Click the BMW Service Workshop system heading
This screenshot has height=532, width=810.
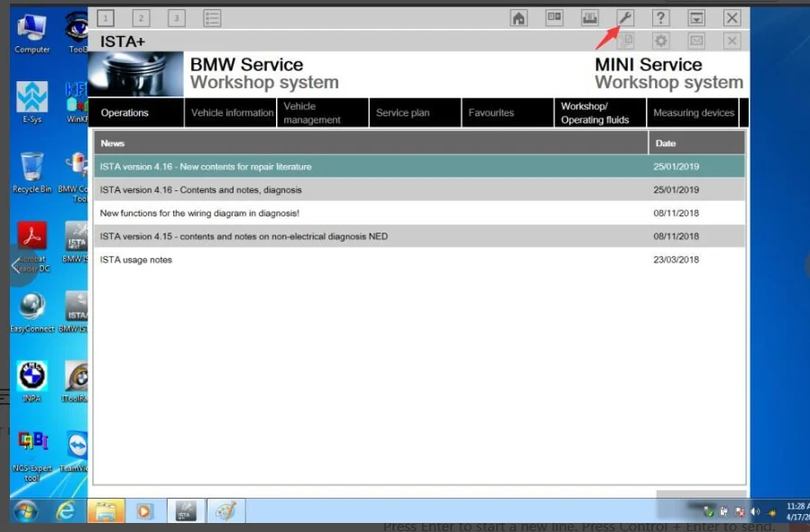click(264, 73)
